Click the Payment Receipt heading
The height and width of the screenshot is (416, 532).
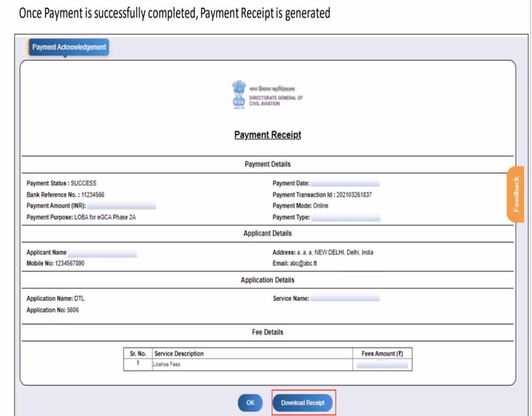click(x=268, y=135)
